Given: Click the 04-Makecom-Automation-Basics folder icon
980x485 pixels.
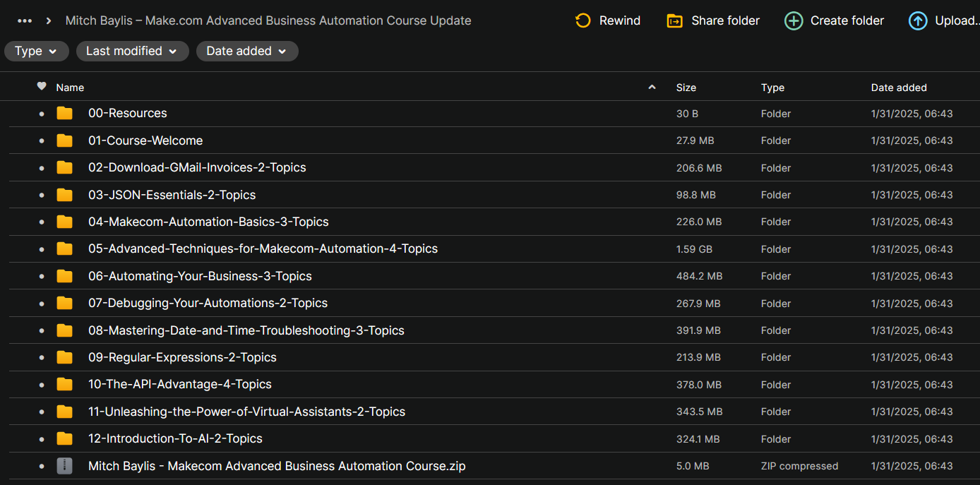Looking at the screenshot, I should pos(65,222).
